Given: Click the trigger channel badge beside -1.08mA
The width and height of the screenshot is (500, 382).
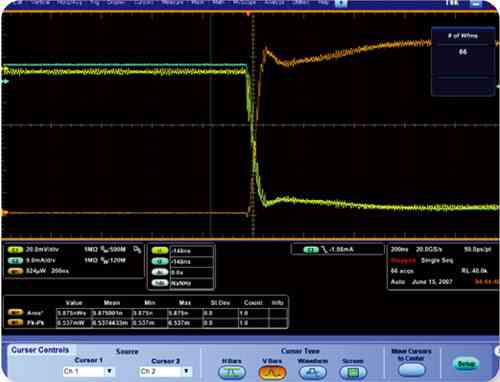Looking at the screenshot, I should click(311, 250).
